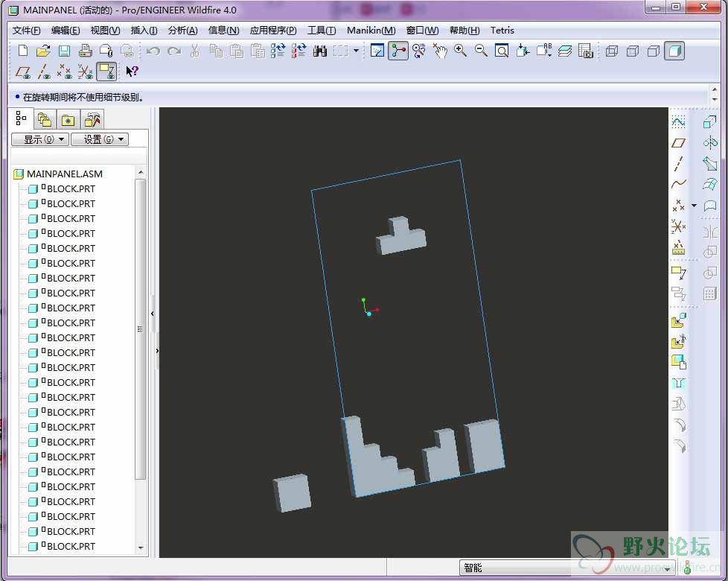This screenshot has height=581, width=728.
Task: Click the saved view list icon
Action: (543, 51)
